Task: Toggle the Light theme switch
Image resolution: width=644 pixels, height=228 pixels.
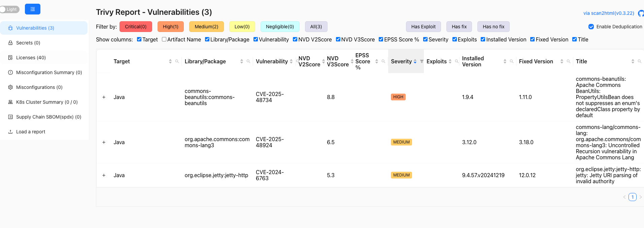Action: tap(10, 9)
